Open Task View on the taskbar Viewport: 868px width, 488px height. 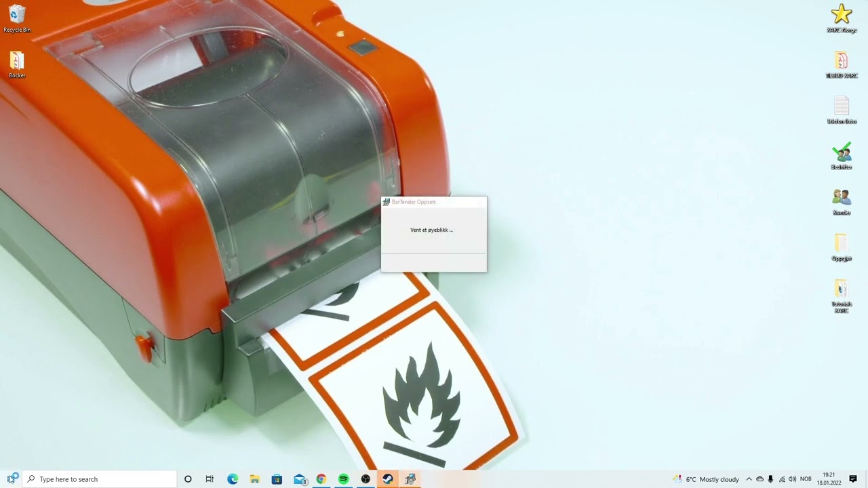coord(210,479)
